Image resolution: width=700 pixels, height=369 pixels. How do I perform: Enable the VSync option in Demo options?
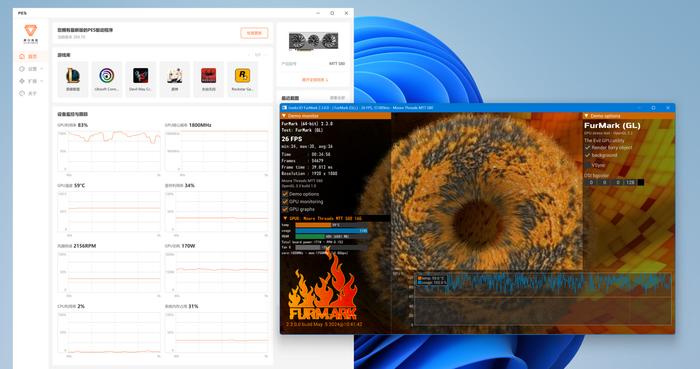(x=588, y=165)
